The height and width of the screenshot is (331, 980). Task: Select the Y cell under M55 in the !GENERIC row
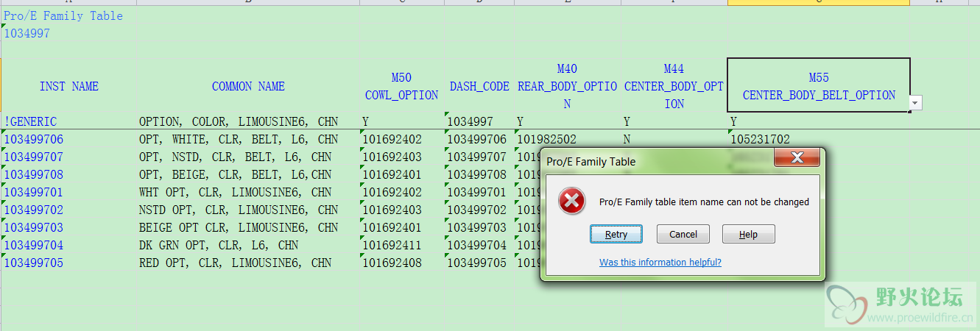click(819, 121)
